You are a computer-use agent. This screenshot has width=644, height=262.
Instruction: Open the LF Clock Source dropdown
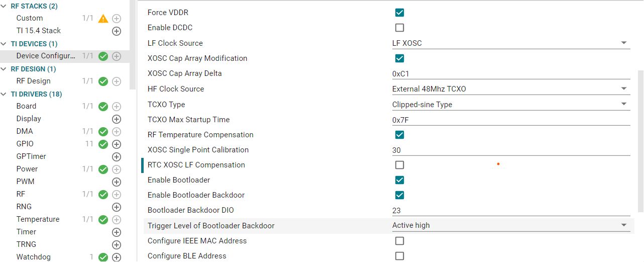tap(511, 43)
